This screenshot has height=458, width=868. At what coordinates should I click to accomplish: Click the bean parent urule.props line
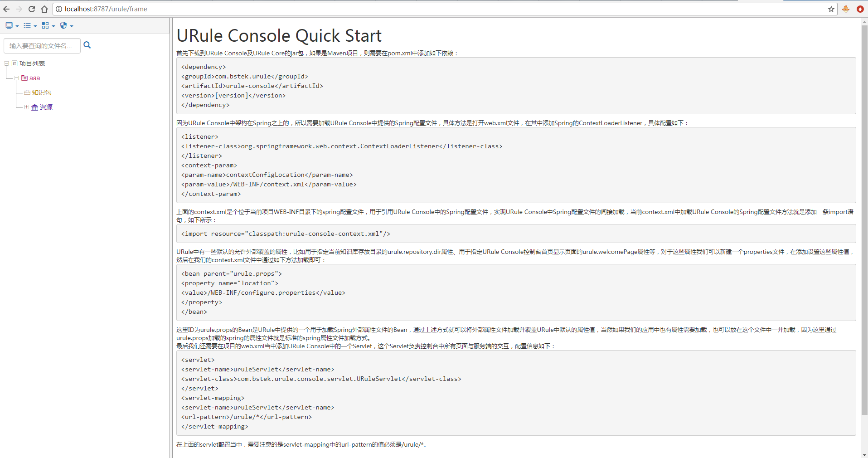(x=232, y=273)
